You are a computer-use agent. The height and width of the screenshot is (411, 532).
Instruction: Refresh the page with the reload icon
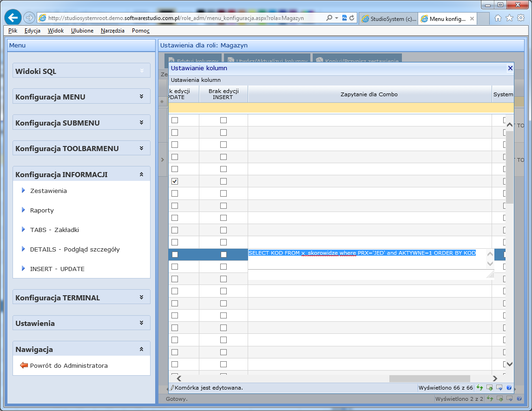pos(352,18)
